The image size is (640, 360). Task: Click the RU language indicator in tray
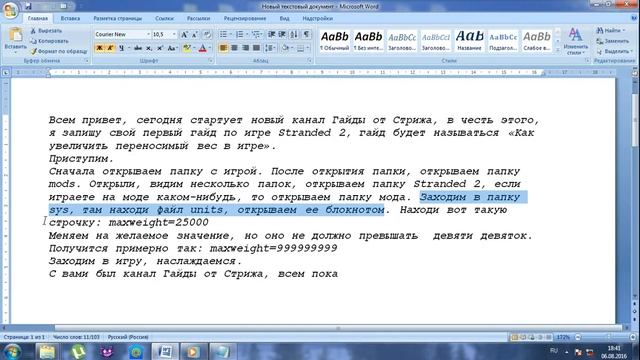(554, 351)
